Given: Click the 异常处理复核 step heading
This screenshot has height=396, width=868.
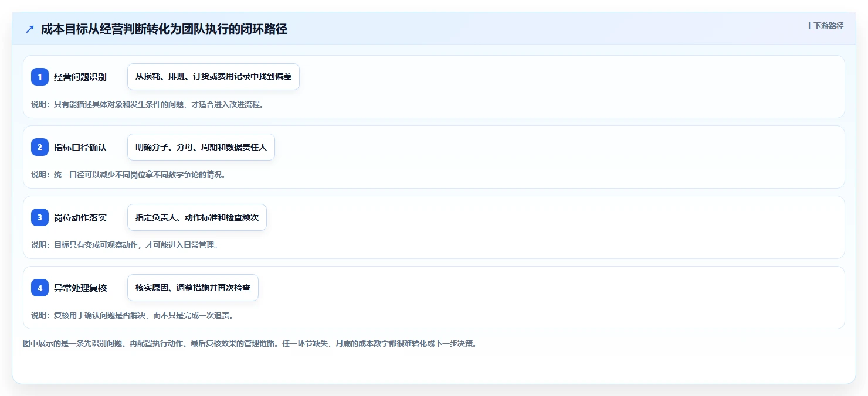Looking at the screenshot, I should [x=80, y=288].
